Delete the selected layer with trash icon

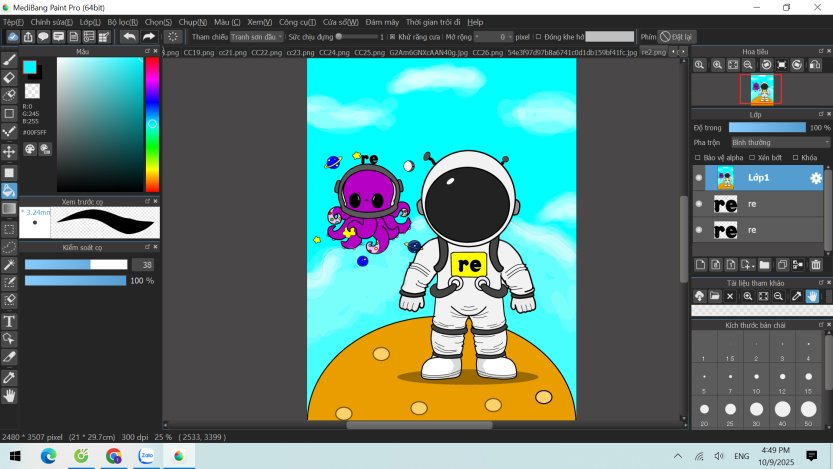pos(815,265)
